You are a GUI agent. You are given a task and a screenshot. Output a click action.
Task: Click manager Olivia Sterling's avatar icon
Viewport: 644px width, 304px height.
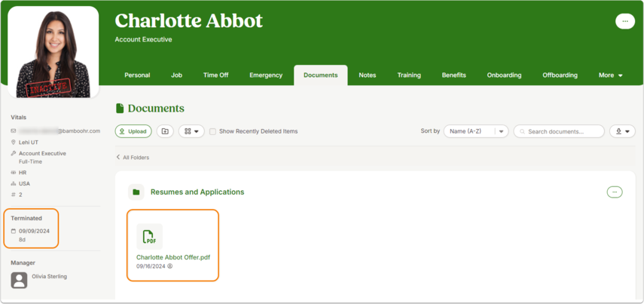19,280
